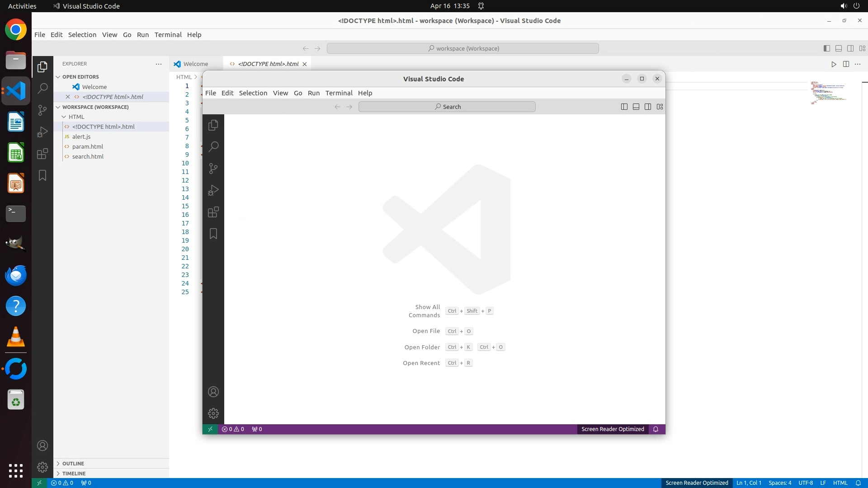
Task: Open Search view in the back window sidebar
Action: click(42, 88)
